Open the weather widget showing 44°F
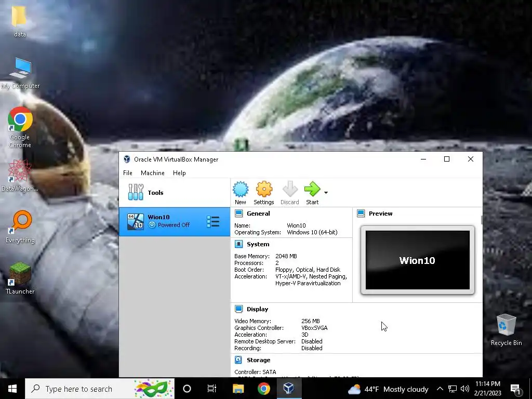Image resolution: width=532 pixels, height=399 pixels. [x=388, y=389]
